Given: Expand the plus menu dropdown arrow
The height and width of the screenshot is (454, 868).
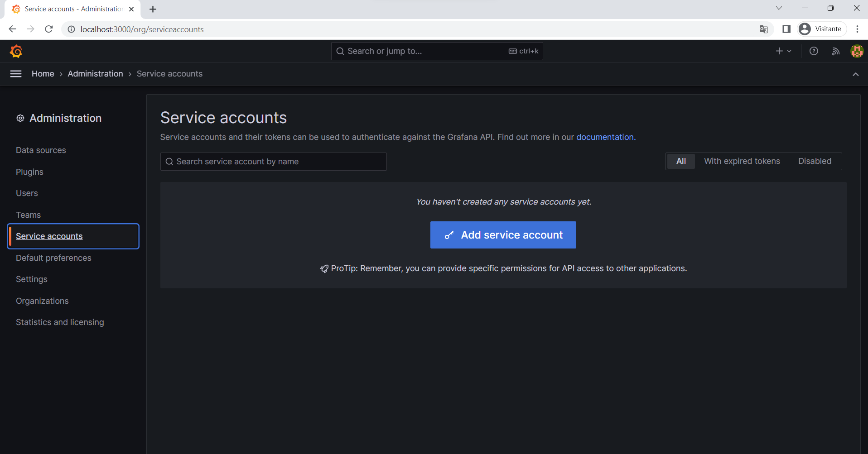Looking at the screenshot, I should pos(789,51).
